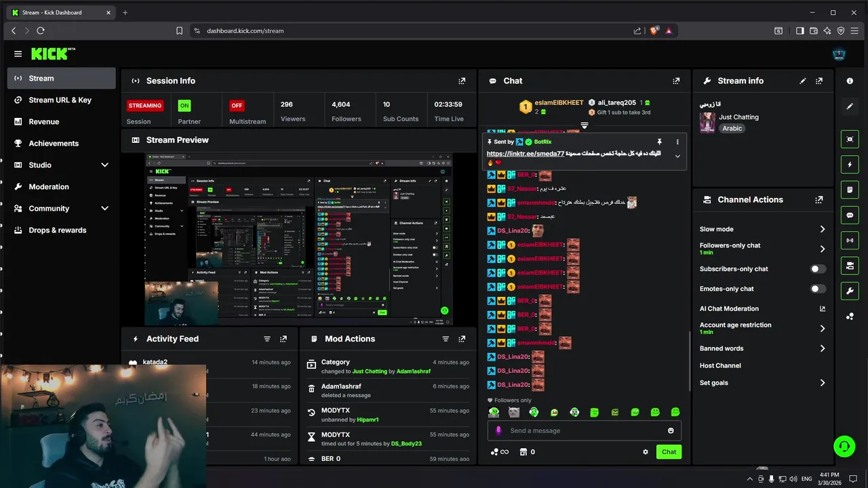Screen dimensions: 868x488
Task: Open Activity Feed filter icon
Action: pos(267,339)
